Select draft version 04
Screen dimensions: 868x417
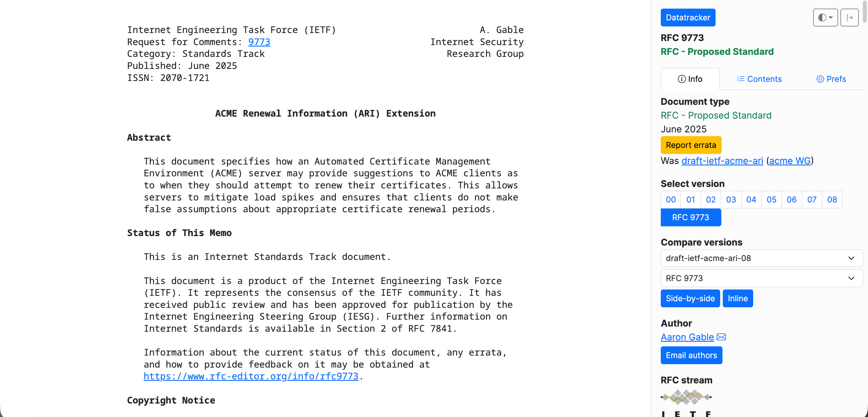coord(751,200)
